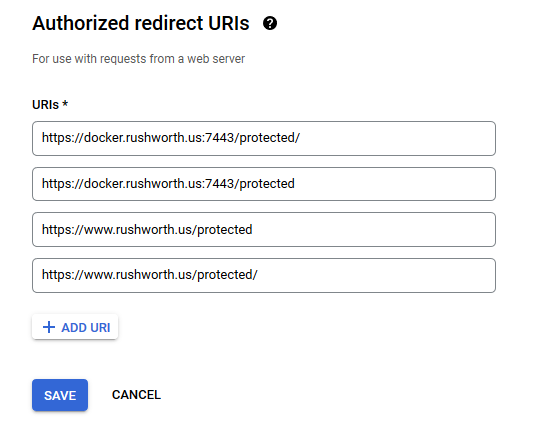
Task: Show tooltip via the question mark icon
Action: click(270, 23)
